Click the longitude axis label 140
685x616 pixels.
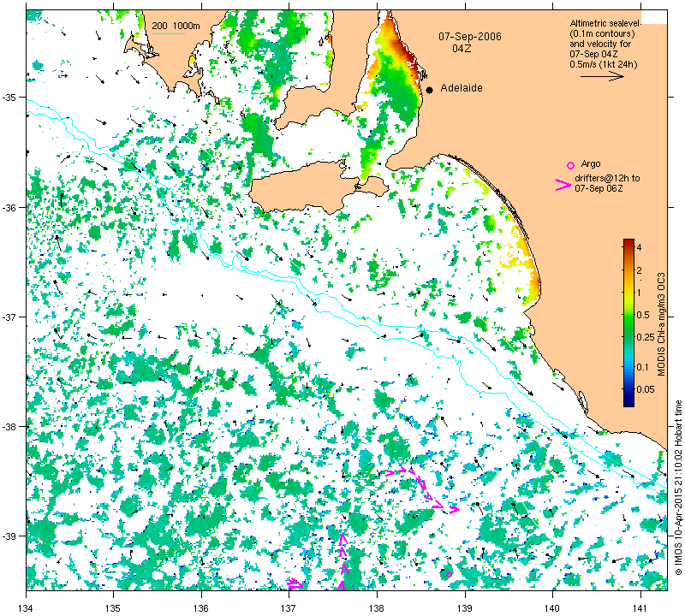click(552, 607)
